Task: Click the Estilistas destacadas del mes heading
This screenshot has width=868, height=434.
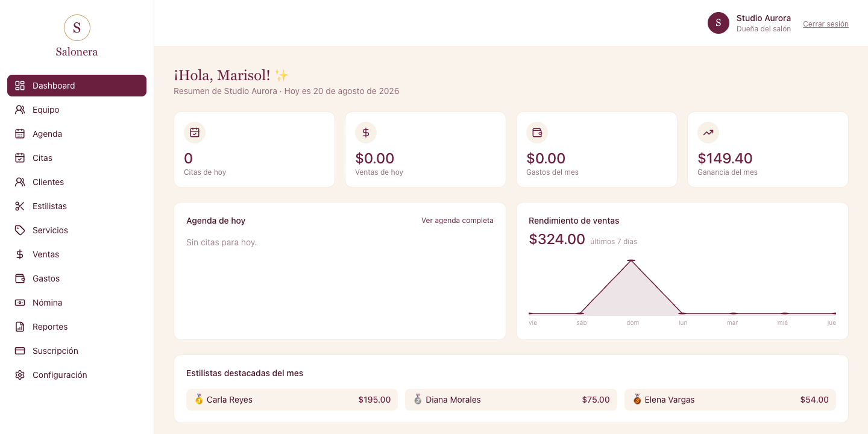Action: click(245, 373)
